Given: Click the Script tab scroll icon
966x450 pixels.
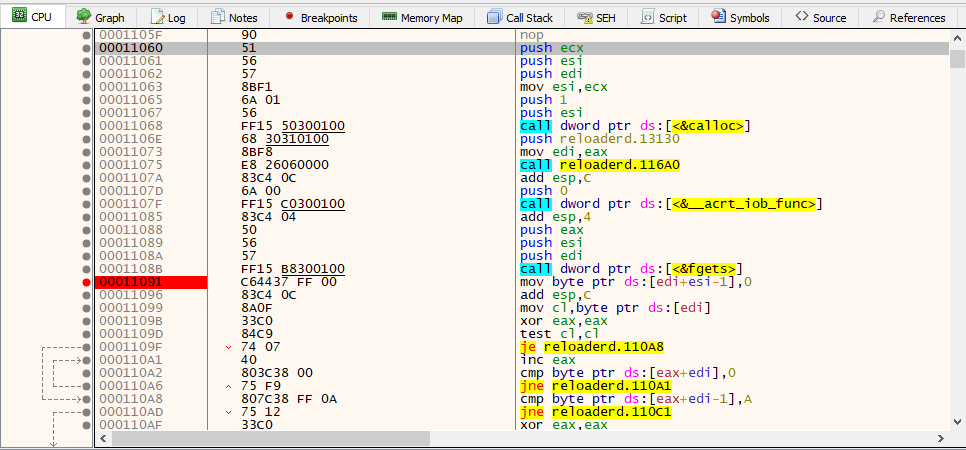Looking at the screenshot, I should (x=647, y=17).
